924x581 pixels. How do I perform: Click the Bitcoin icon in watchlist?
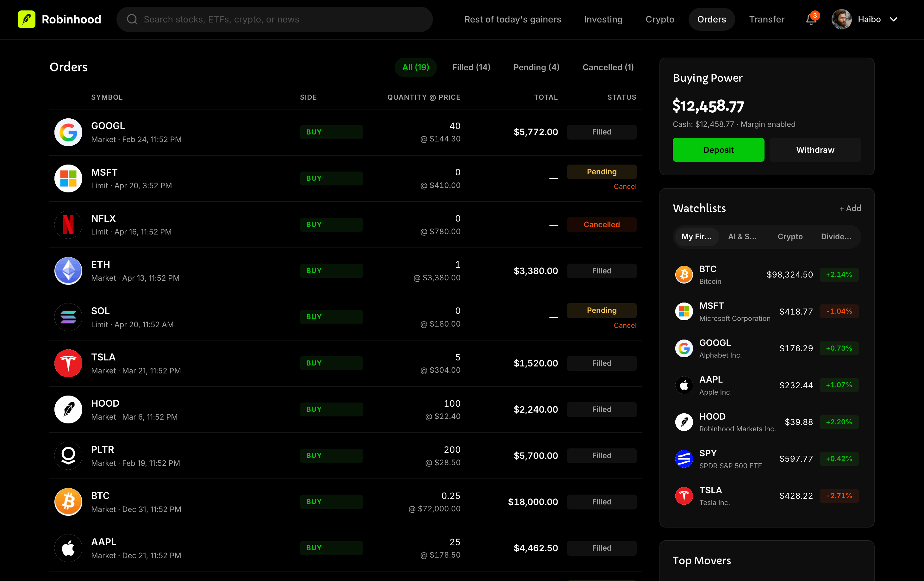pos(684,275)
